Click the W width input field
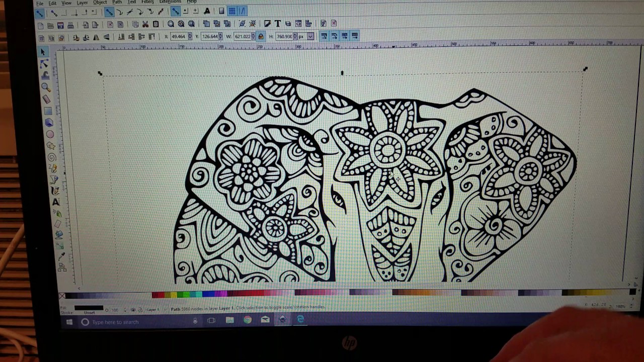The width and height of the screenshot is (644, 362). point(243,37)
